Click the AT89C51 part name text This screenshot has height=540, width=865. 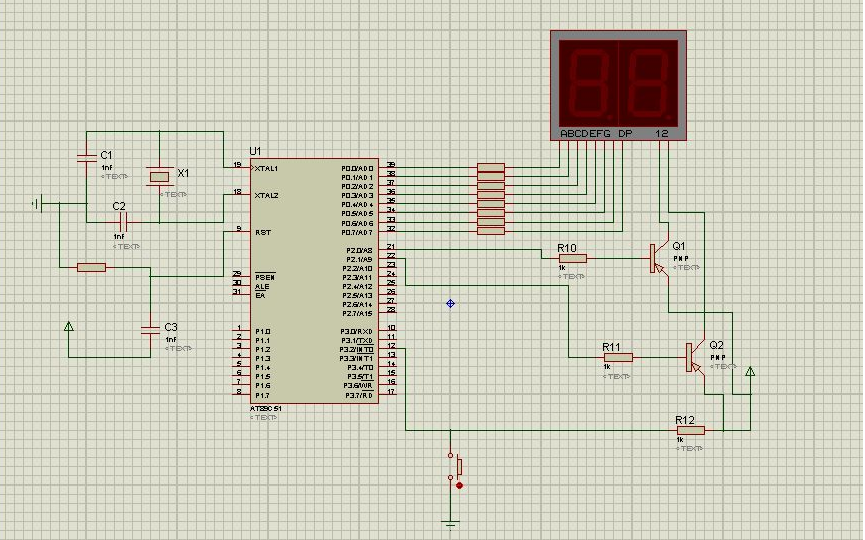point(265,409)
